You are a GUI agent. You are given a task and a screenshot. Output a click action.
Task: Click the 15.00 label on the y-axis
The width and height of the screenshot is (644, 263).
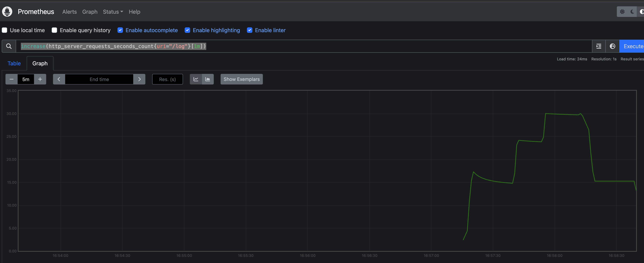coord(11,182)
